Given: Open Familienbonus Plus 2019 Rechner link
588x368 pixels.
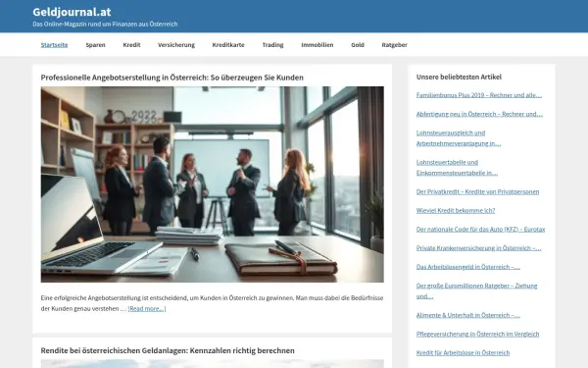Looking at the screenshot, I should coord(479,95).
